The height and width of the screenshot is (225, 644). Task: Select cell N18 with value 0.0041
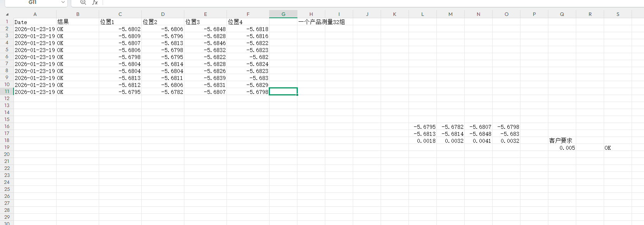[x=478, y=141]
